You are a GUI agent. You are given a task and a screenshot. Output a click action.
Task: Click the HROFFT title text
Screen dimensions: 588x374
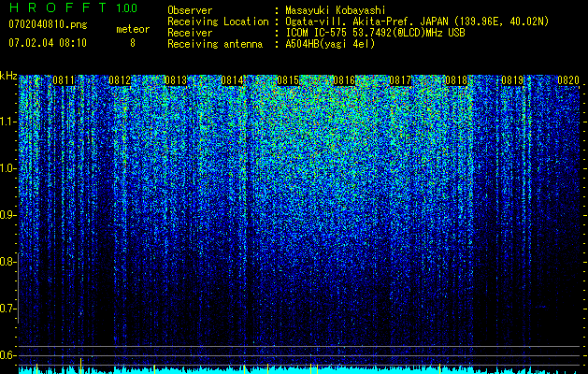[x=58, y=7]
